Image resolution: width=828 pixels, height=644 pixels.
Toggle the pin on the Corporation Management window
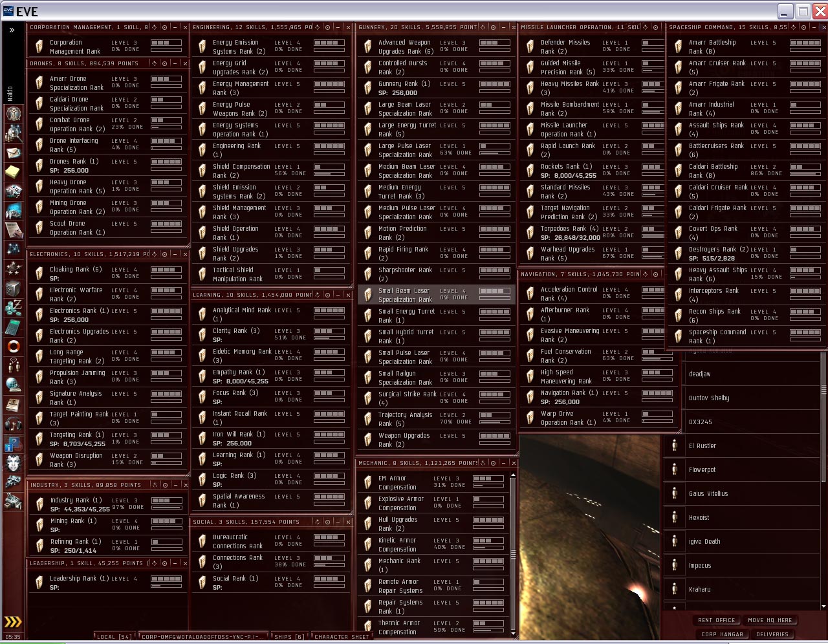point(154,27)
